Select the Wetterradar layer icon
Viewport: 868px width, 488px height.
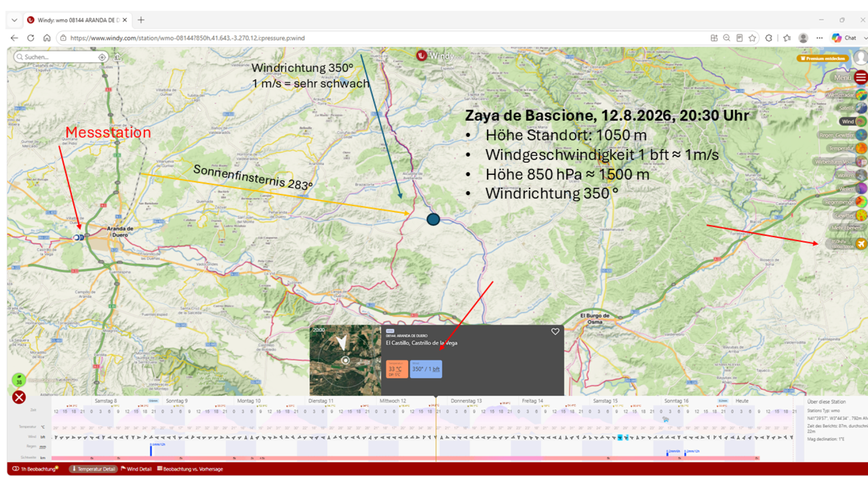(x=861, y=95)
